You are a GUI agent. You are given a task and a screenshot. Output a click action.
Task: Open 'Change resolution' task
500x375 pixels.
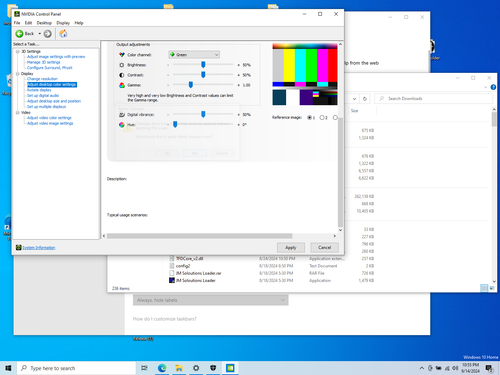[42, 79]
